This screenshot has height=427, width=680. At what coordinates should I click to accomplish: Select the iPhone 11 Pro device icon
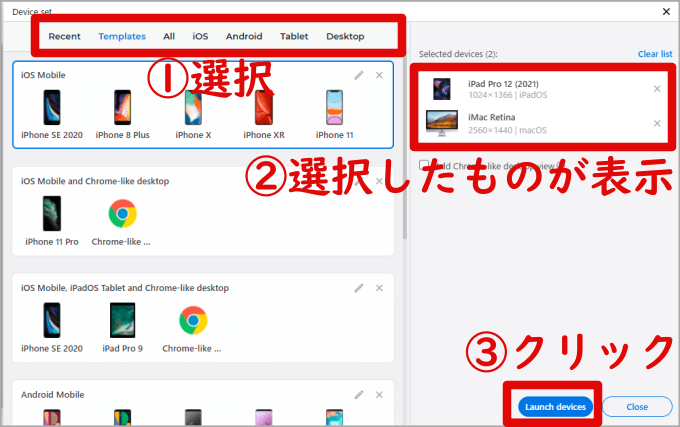tap(52, 213)
